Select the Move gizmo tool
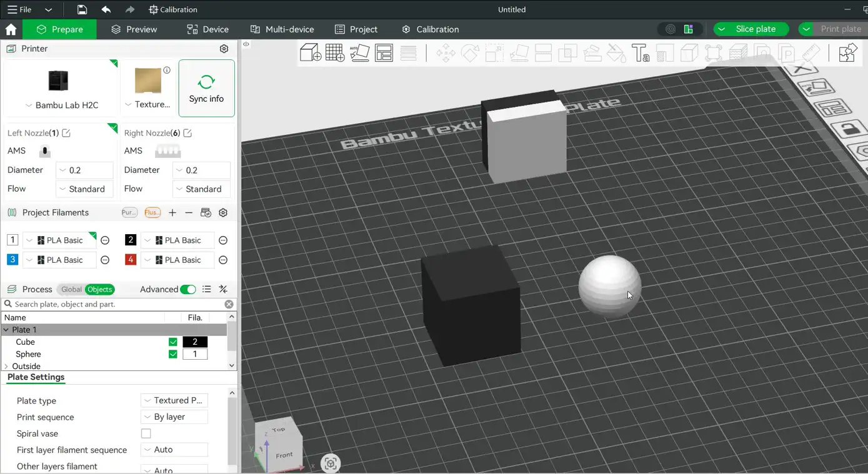This screenshot has height=474, width=868. pyautogui.click(x=446, y=53)
